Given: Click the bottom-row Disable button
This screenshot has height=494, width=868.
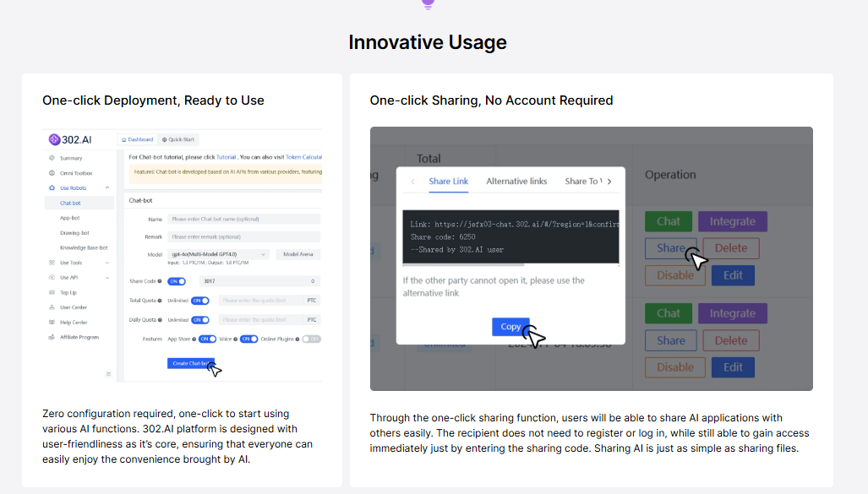Looking at the screenshot, I should tap(674, 367).
